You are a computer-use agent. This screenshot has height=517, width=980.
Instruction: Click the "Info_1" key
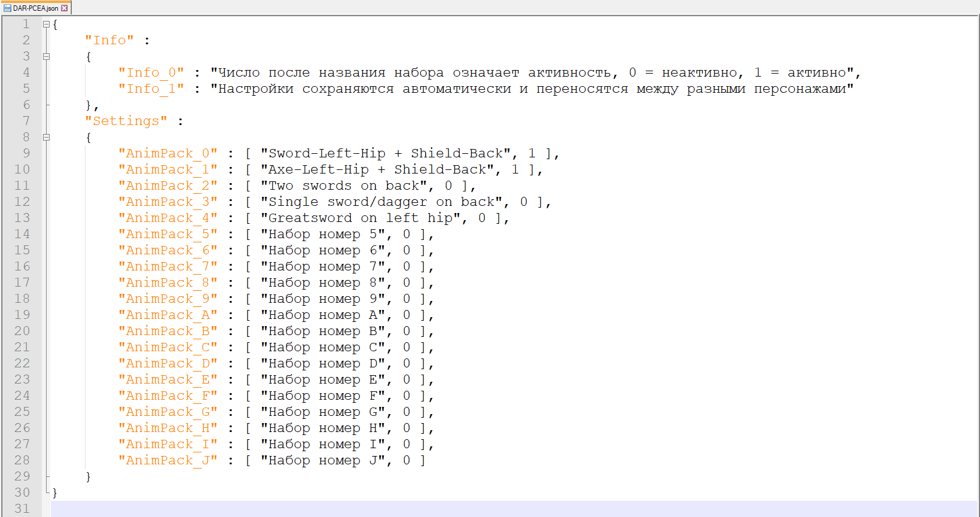pyautogui.click(x=151, y=89)
